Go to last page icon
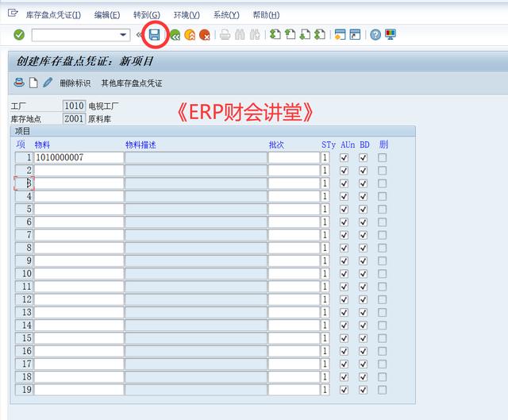This screenshot has width=508, height=420. 320,34
